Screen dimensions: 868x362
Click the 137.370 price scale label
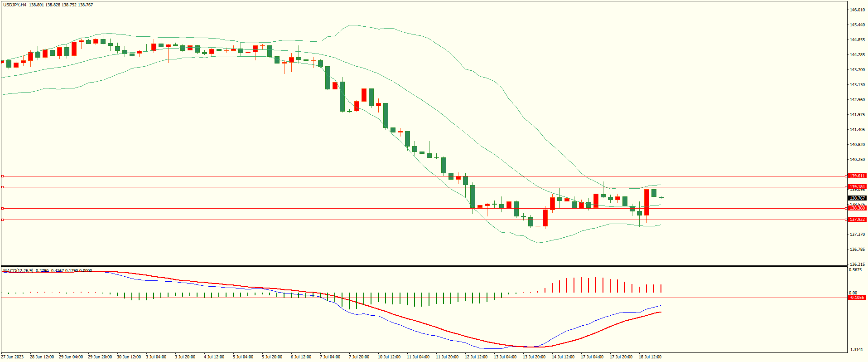(x=858, y=235)
